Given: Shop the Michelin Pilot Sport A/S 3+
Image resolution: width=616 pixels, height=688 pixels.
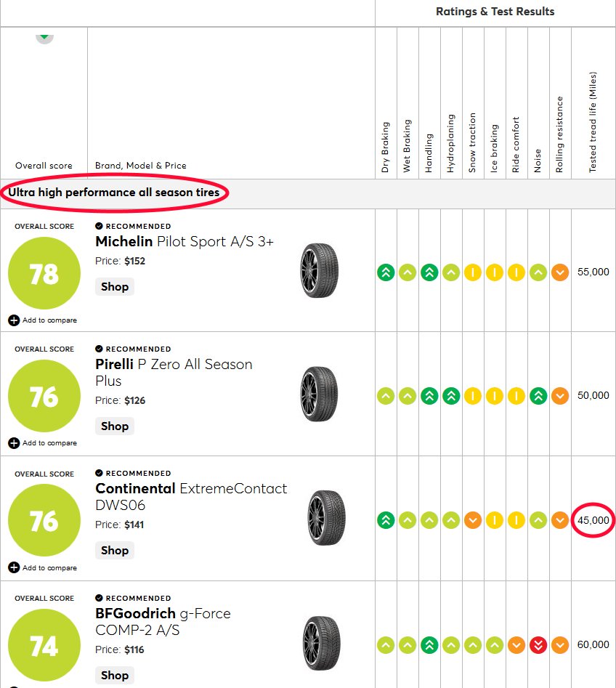Looking at the screenshot, I should pyautogui.click(x=115, y=286).
